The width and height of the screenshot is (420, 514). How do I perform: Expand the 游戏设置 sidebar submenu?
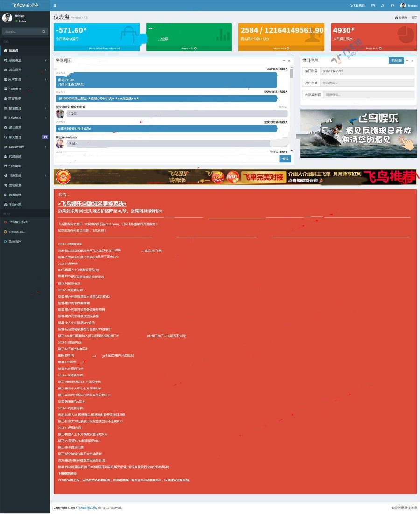[25, 70]
